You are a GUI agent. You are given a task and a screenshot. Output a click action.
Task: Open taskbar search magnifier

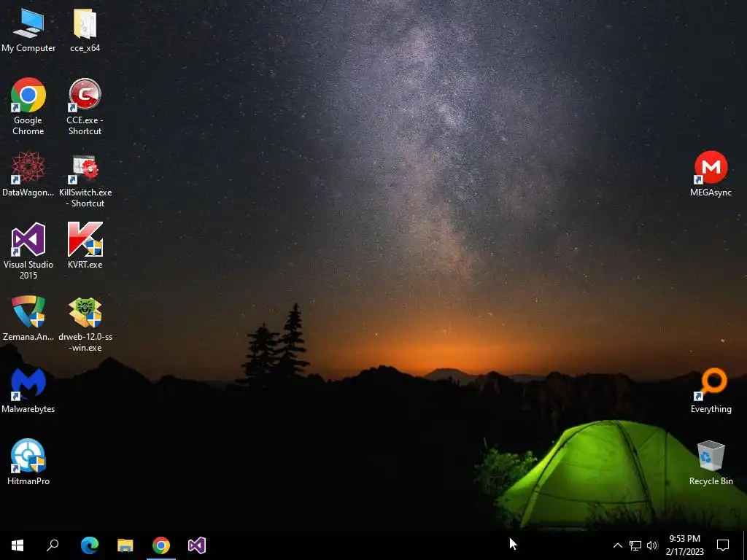pyautogui.click(x=53, y=545)
